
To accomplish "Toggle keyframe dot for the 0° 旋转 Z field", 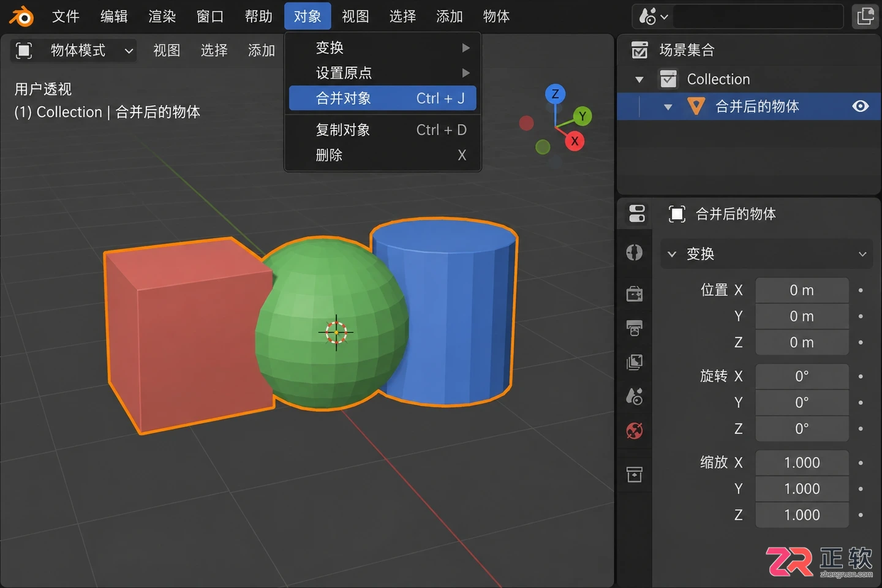I will pos(861,428).
